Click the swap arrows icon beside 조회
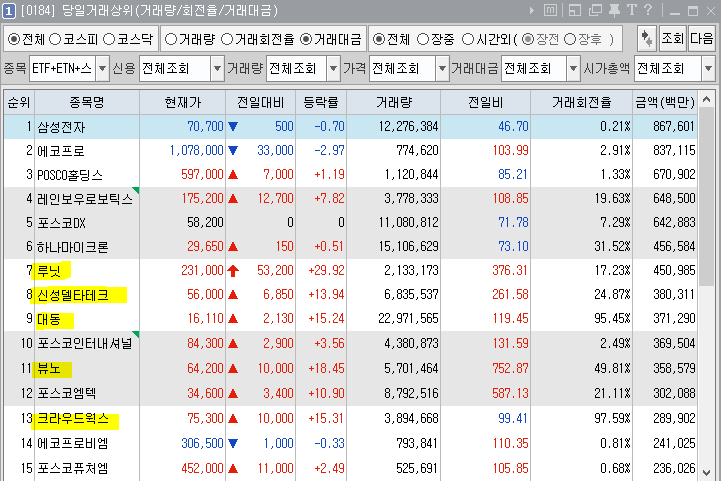The image size is (721, 481). 647,39
